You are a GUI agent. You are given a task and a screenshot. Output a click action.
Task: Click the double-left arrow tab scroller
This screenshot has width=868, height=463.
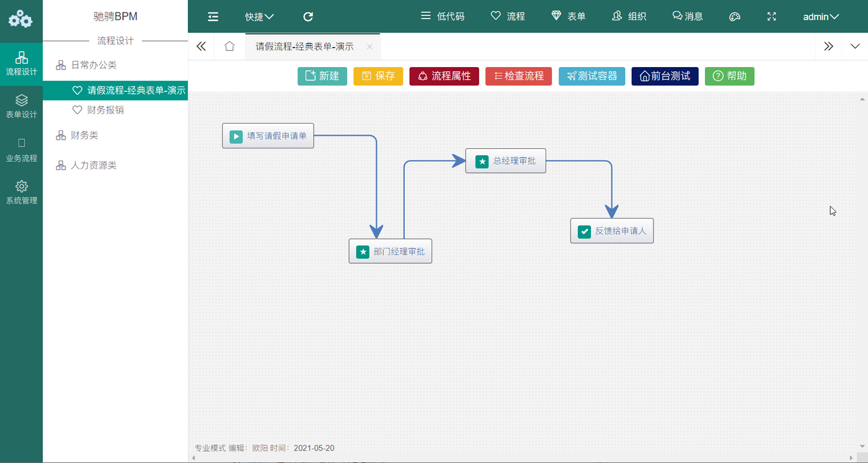201,47
